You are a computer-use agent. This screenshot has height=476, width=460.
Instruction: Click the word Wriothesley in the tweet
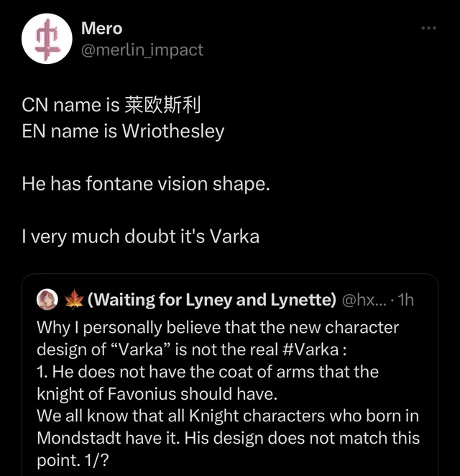pyautogui.click(x=173, y=132)
